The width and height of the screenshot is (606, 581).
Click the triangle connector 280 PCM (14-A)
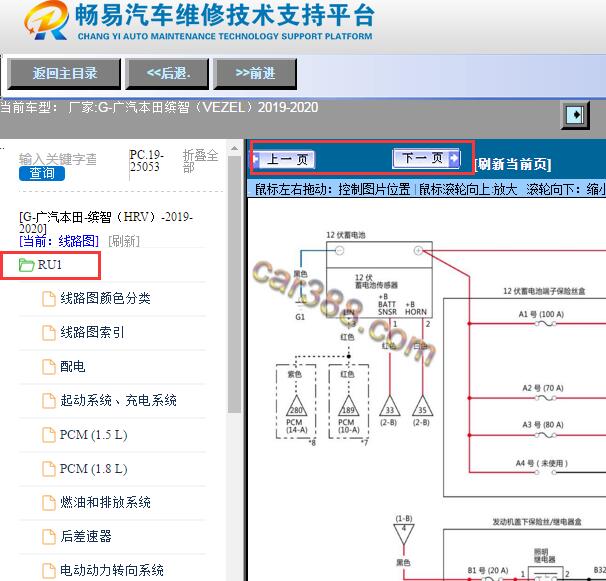point(296,406)
